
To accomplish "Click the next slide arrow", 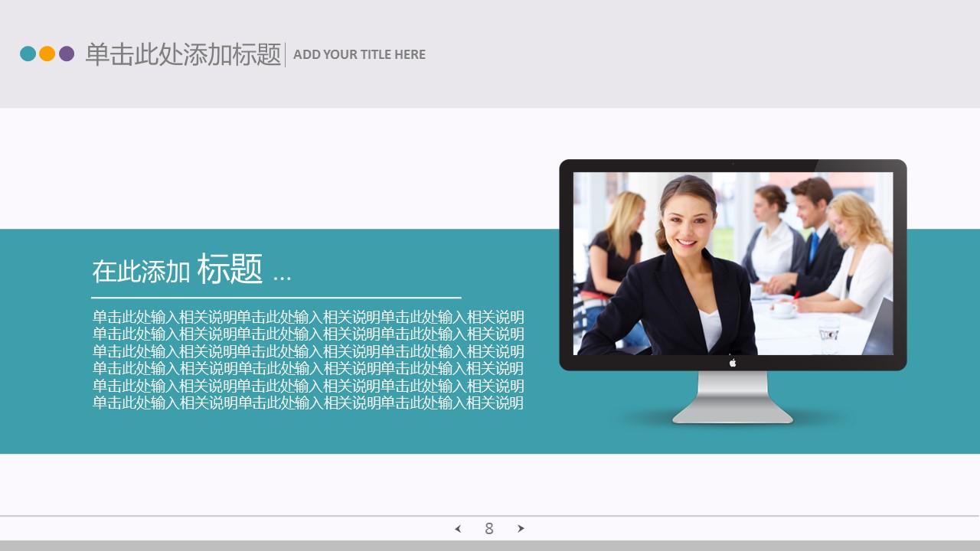I will [x=521, y=529].
